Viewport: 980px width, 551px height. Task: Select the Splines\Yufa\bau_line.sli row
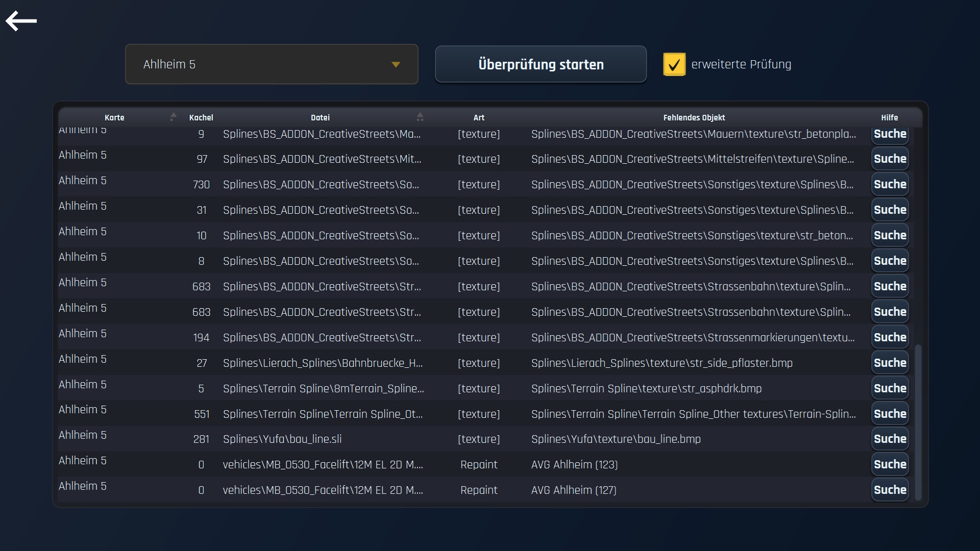tap(282, 439)
